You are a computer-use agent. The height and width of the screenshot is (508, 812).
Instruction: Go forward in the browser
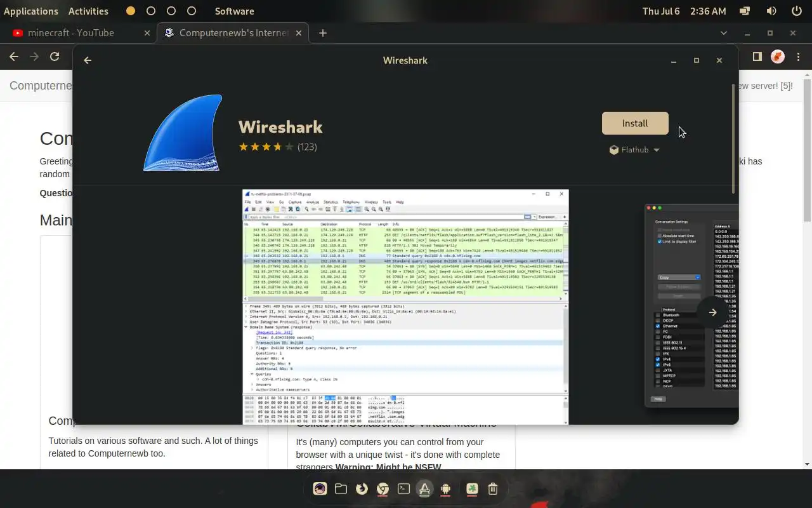click(34, 57)
